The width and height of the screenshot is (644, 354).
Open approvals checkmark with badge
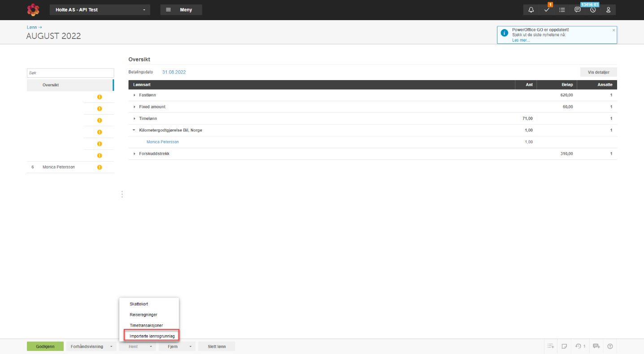(x=546, y=10)
